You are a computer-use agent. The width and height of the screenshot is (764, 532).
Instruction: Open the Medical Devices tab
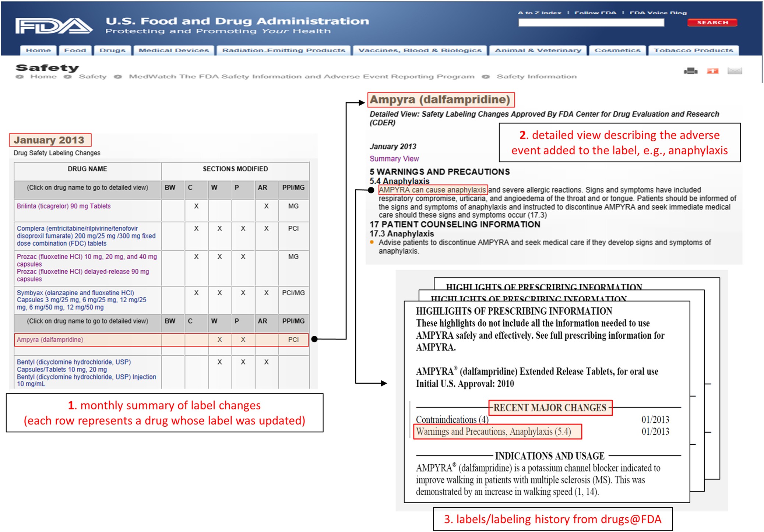tap(173, 50)
